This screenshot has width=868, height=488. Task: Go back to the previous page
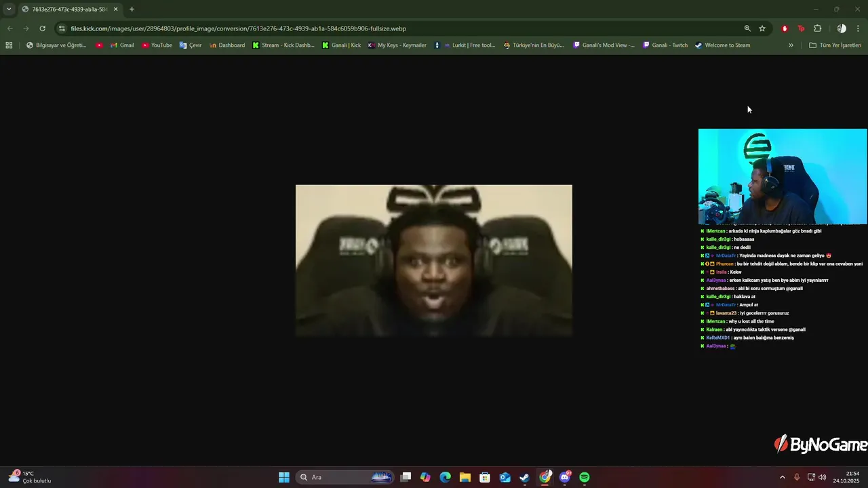[x=9, y=28]
